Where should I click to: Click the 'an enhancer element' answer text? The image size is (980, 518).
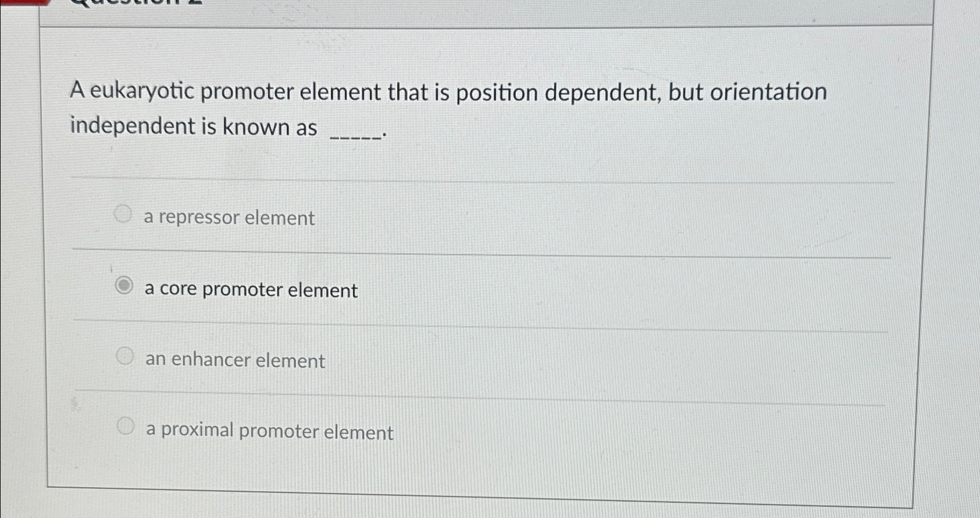tap(235, 360)
